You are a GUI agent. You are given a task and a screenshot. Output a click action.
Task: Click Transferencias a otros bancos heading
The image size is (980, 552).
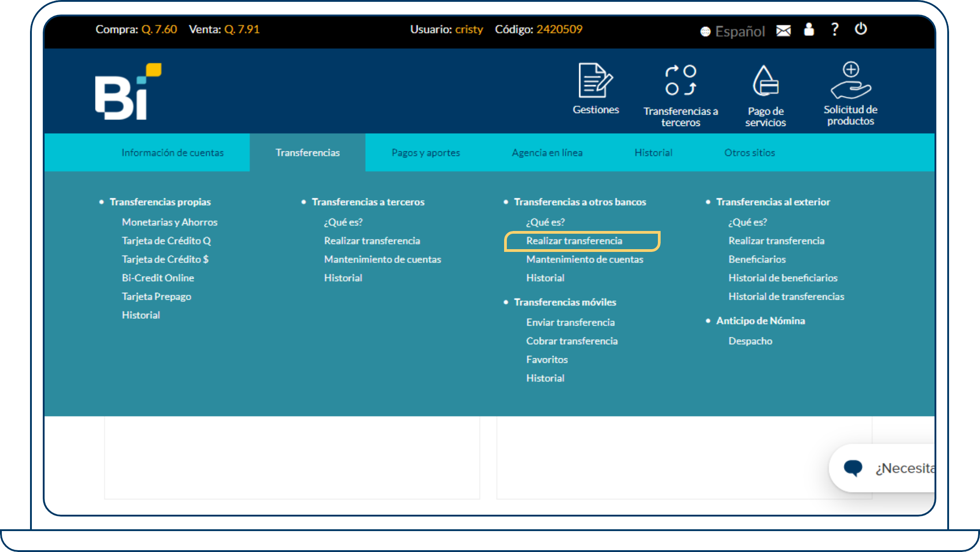coord(580,202)
